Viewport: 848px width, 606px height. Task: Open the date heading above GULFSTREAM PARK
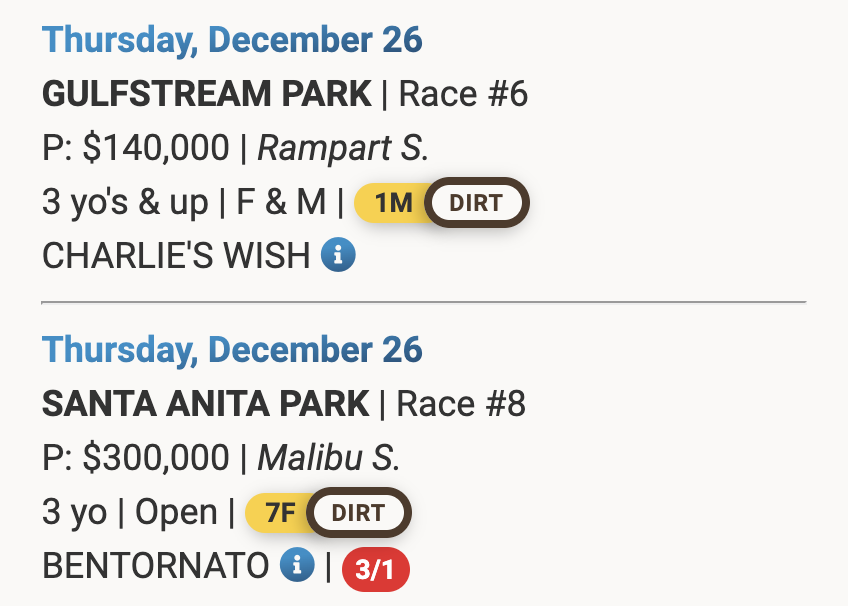pos(232,41)
